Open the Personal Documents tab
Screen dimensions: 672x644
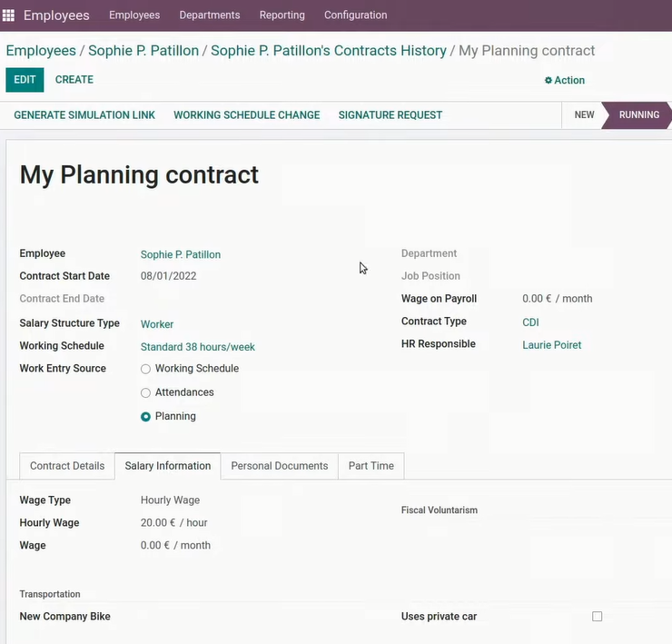tap(280, 466)
